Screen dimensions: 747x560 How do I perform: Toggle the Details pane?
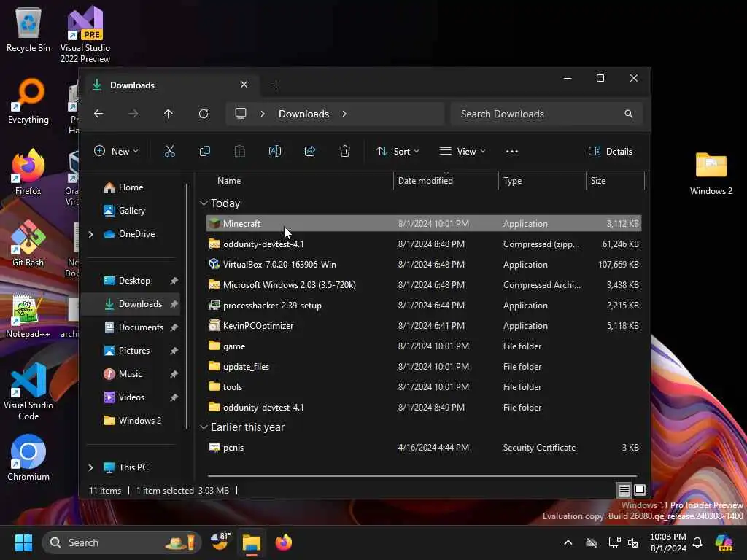(x=611, y=152)
